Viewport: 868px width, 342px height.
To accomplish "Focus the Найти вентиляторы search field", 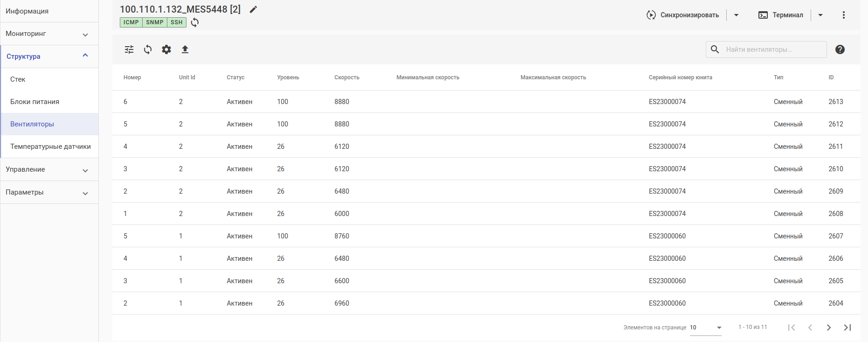I will tap(774, 49).
